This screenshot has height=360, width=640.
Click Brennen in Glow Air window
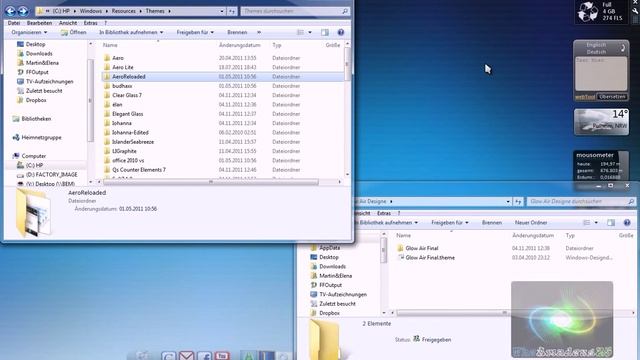tap(492, 223)
